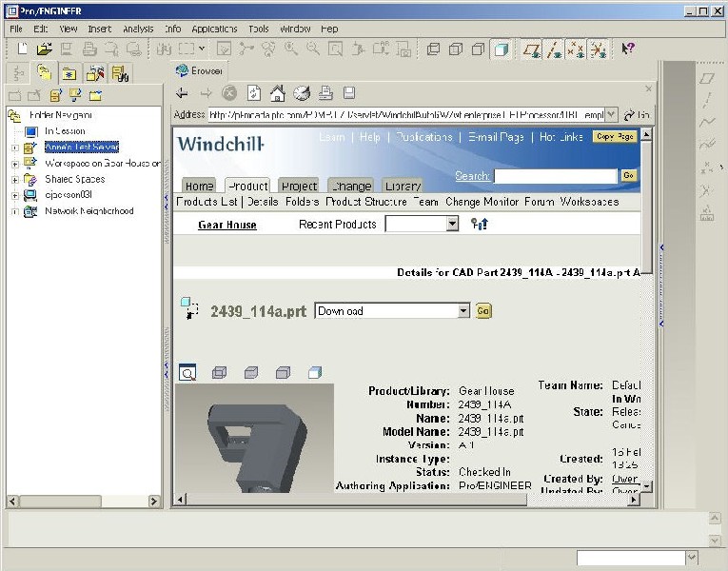Image resolution: width=728 pixels, height=571 pixels.
Task: Expand the Network Neighborhood node
Action: tap(15, 211)
